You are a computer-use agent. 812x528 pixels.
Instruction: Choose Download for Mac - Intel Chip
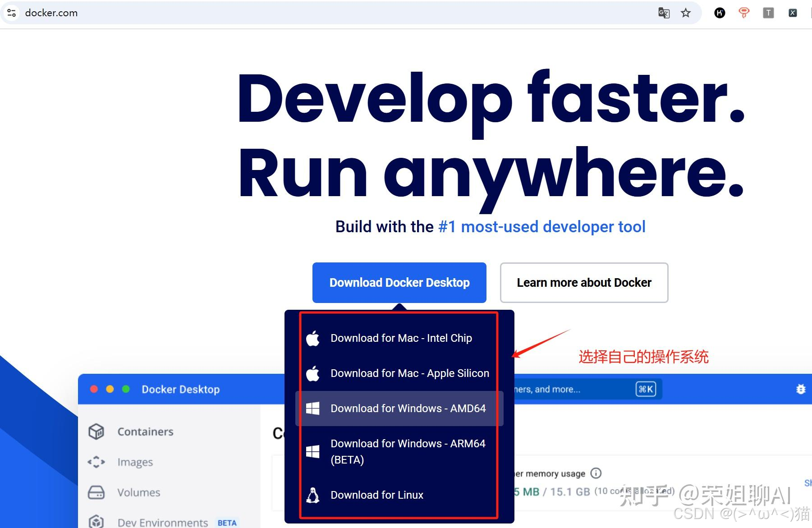click(399, 338)
